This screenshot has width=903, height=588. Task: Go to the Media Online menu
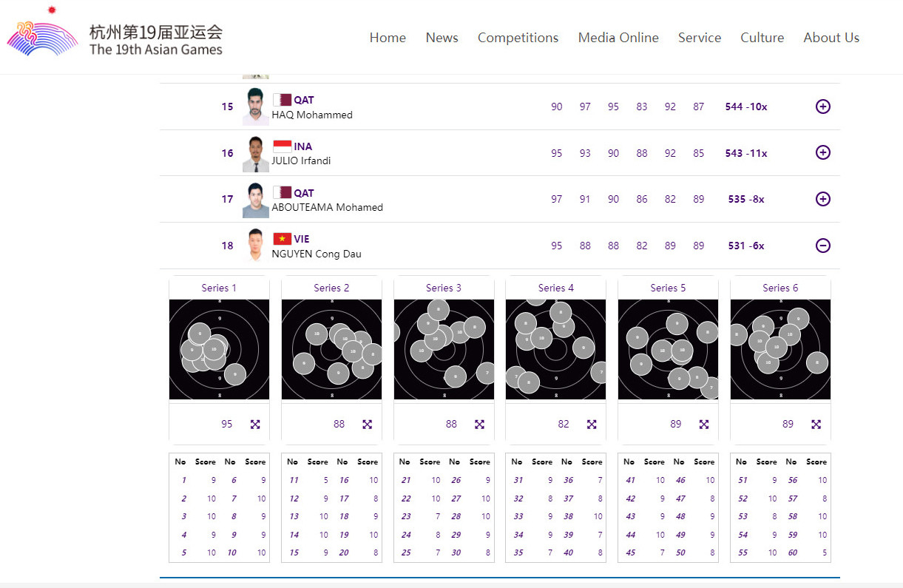[x=618, y=38]
